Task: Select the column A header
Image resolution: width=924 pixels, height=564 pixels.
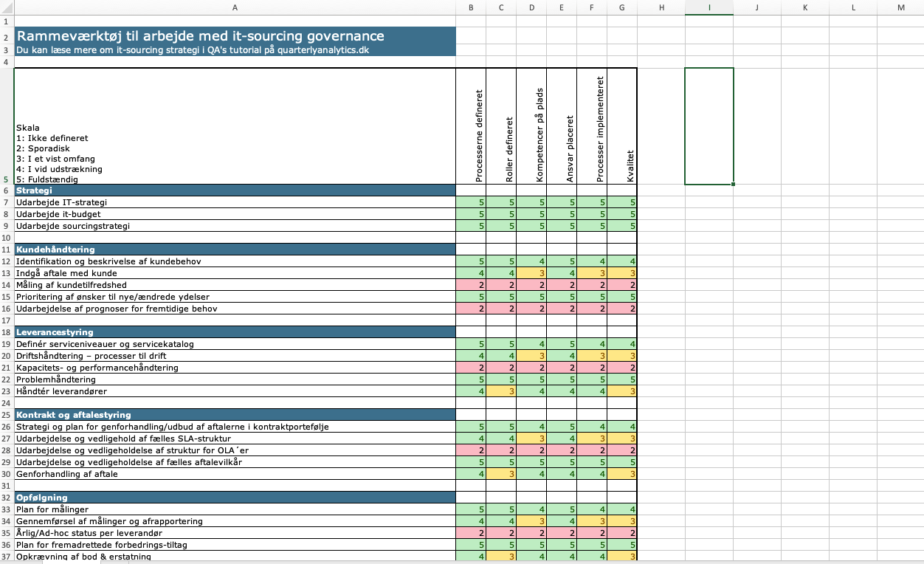Action: [x=235, y=7]
